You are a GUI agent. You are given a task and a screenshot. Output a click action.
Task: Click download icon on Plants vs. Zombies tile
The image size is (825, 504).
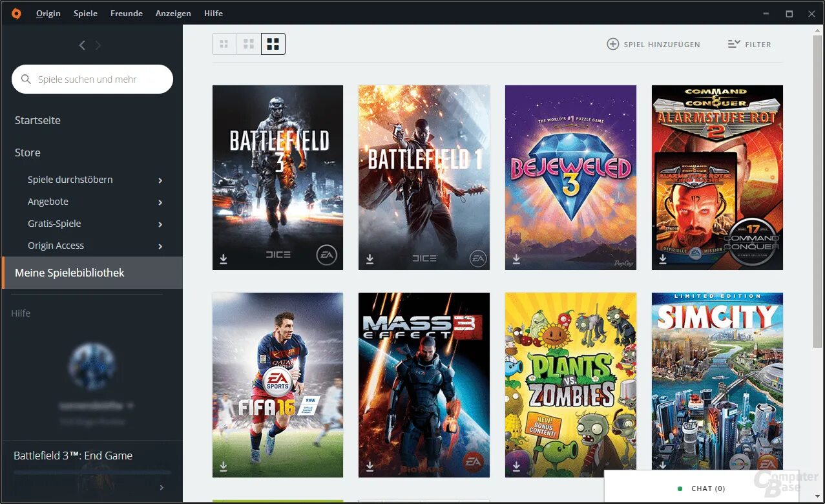[516, 466]
